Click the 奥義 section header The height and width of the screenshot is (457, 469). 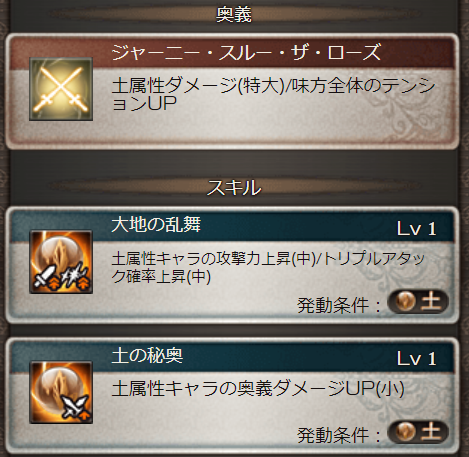click(x=234, y=15)
